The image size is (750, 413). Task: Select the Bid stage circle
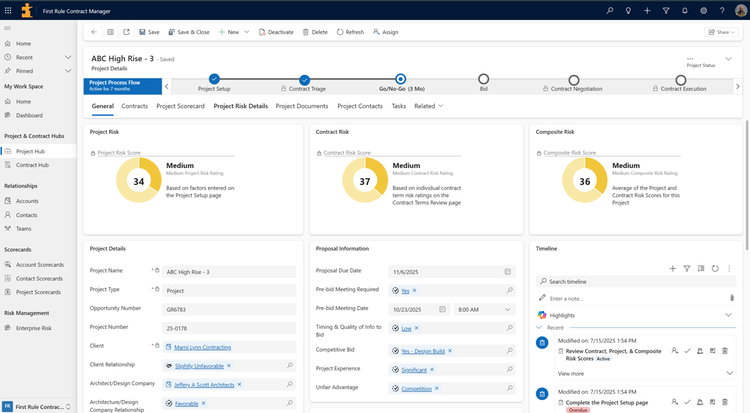click(x=484, y=79)
